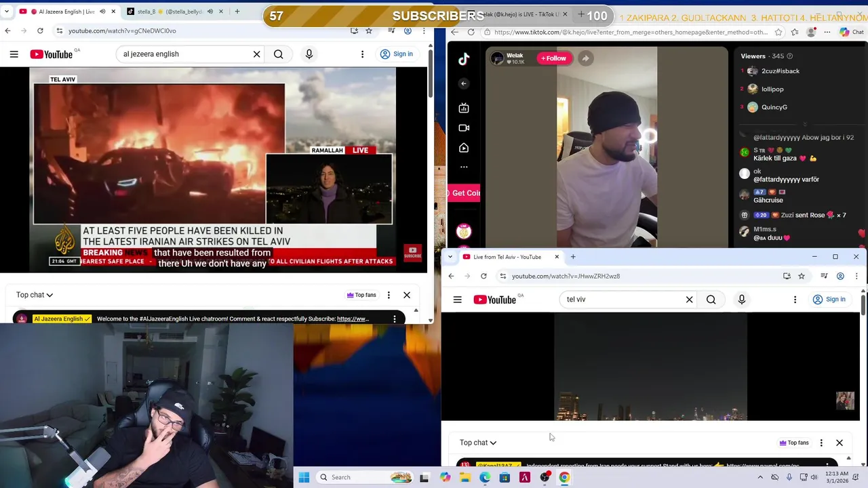This screenshot has width=868, height=488.
Task: Open options on pinned Al Jazeera chat message
Action: pyautogui.click(x=395, y=319)
